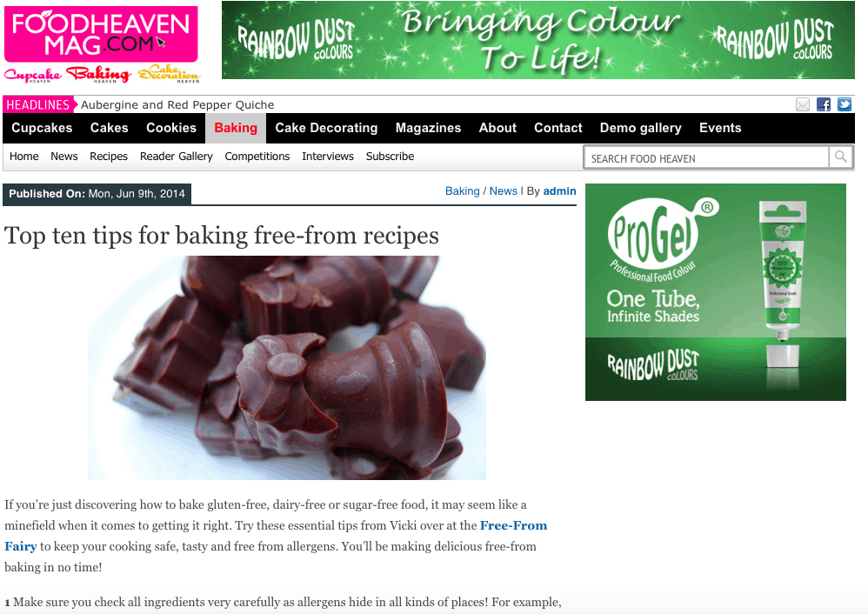Select the Reader Gallery submenu link
Screen dimensions: 868x614
click(176, 157)
